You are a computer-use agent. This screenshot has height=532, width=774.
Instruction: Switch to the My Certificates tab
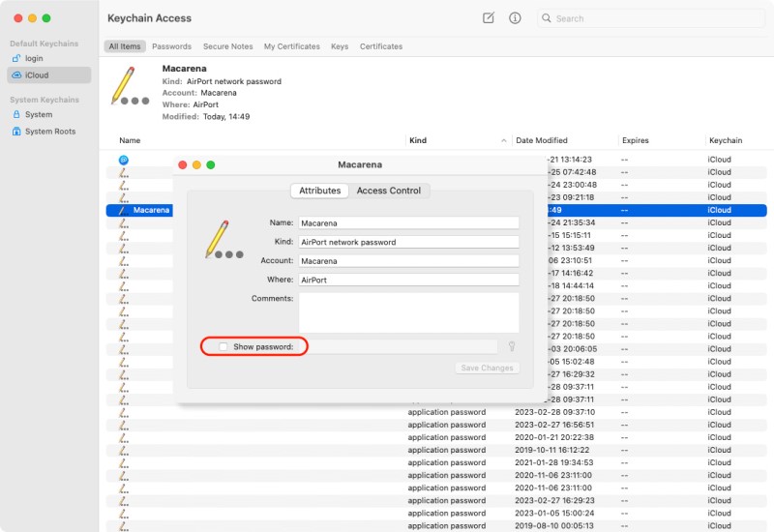click(x=292, y=46)
